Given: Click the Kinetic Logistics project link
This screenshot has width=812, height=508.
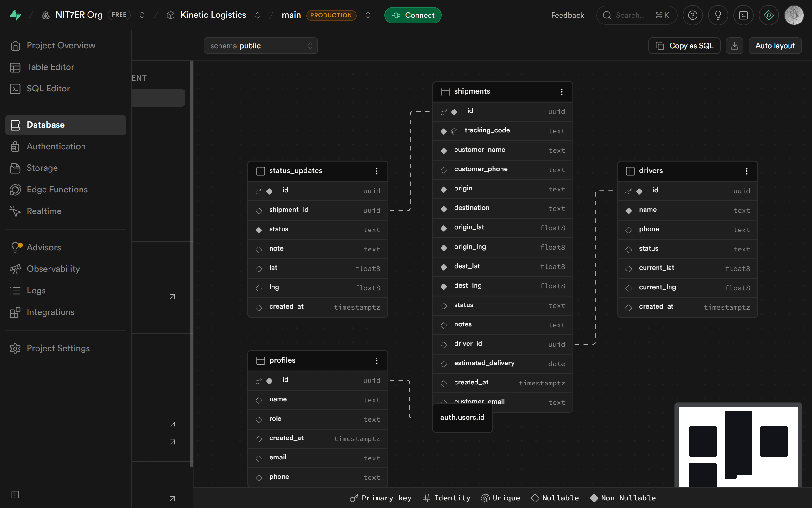Looking at the screenshot, I should point(213,15).
